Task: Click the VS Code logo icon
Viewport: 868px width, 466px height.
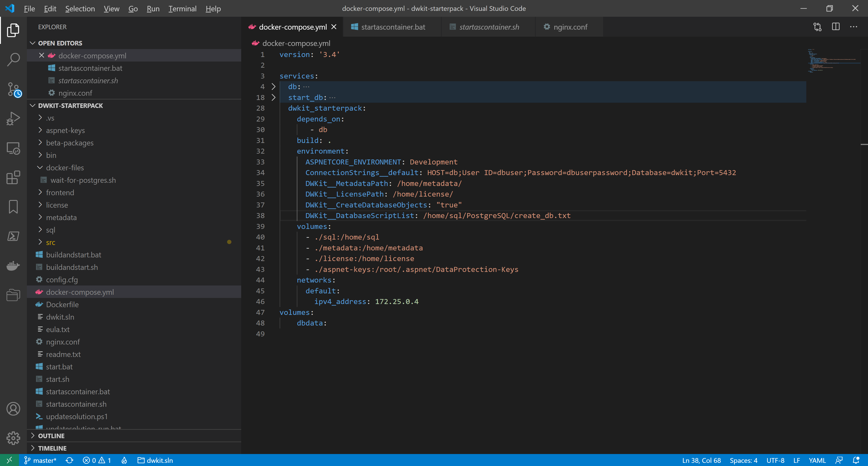Action: (x=10, y=8)
